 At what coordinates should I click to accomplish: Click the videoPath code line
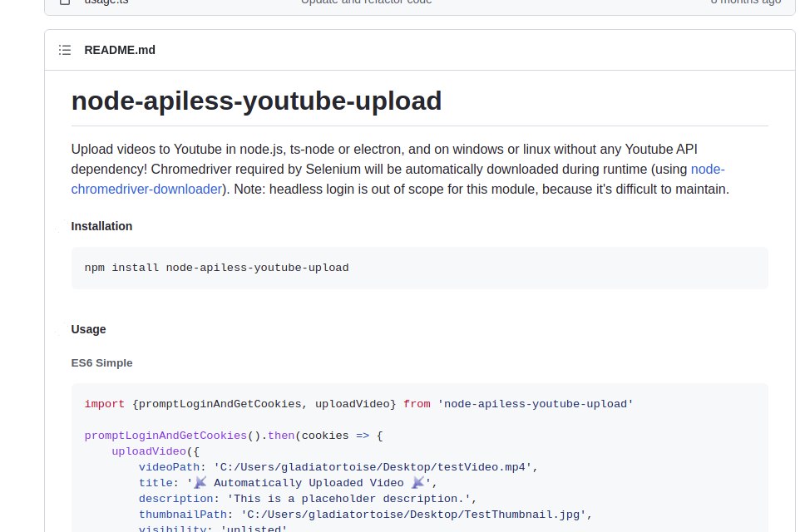pos(338,467)
